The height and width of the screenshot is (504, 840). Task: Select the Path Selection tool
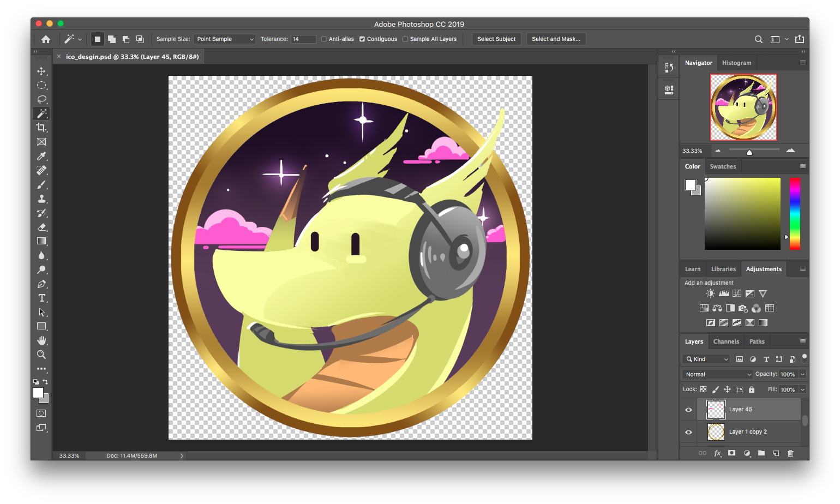tap(41, 312)
